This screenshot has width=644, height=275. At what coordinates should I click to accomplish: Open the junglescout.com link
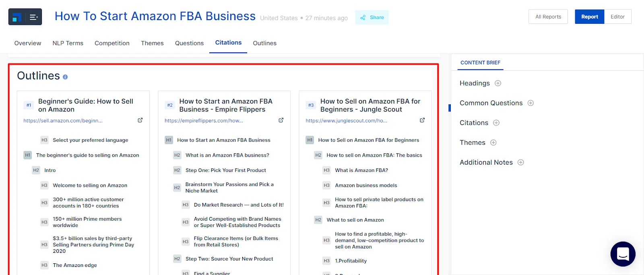tap(346, 120)
